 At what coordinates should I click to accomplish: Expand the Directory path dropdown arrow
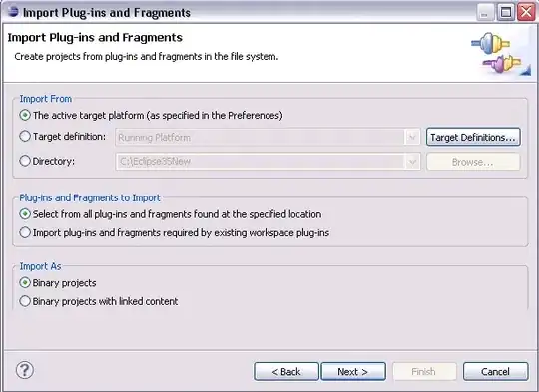(412, 162)
